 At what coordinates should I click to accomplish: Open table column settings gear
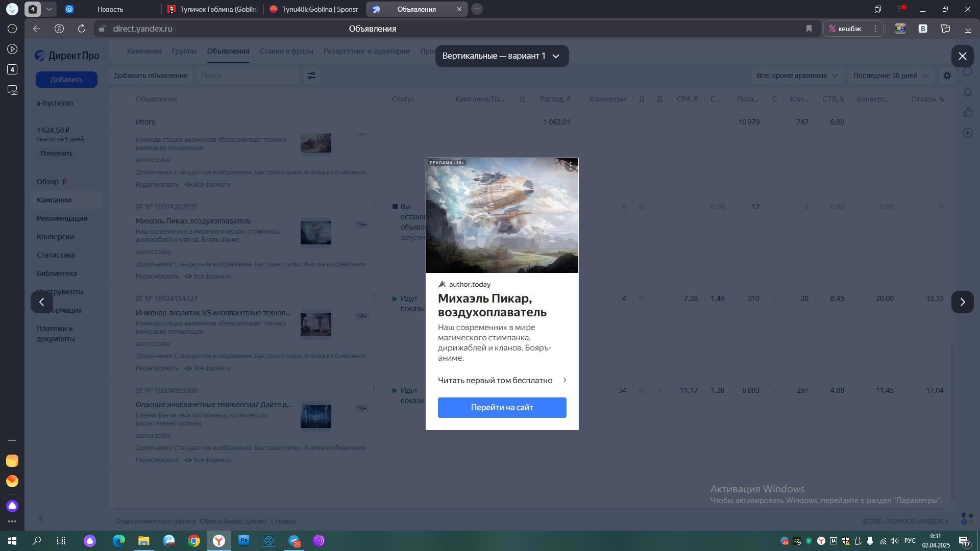click(x=947, y=76)
